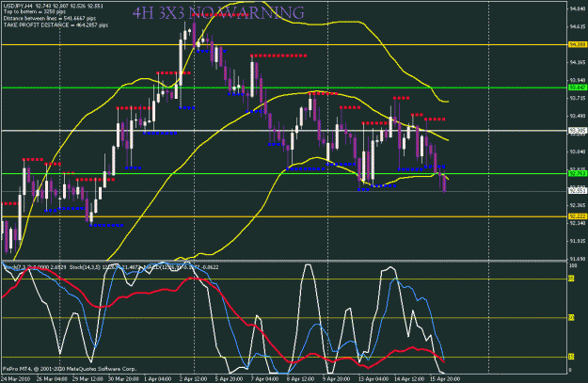The width and height of the screenshot is (588, 383).
Task: Click the '5 Apr 20:00' time label
Action: click(229, 379)
